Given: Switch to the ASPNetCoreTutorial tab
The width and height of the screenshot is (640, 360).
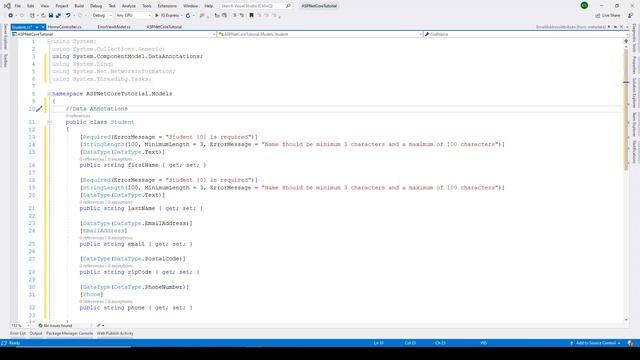Looking at the screenshot, I should click(164, 27).
